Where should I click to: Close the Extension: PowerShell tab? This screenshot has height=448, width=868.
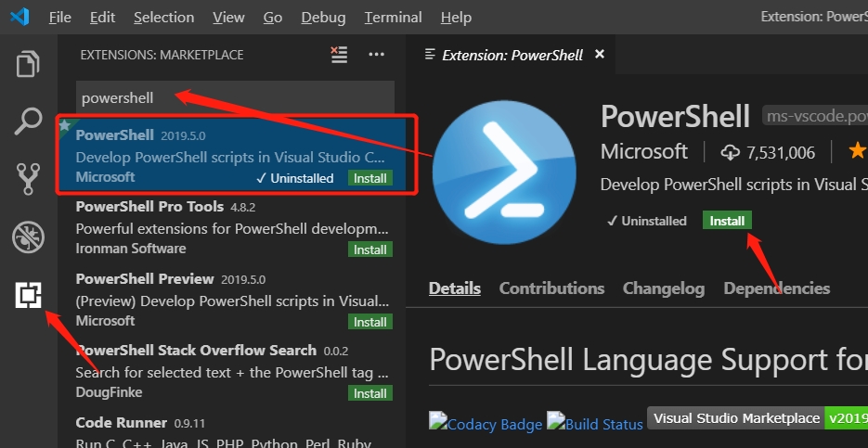600,54
